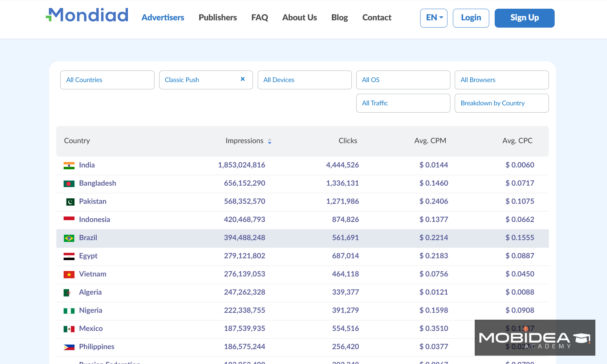Open the About Us page
Image resolution: width=607 pixels, height=364 pixels.
click(300, 17)
